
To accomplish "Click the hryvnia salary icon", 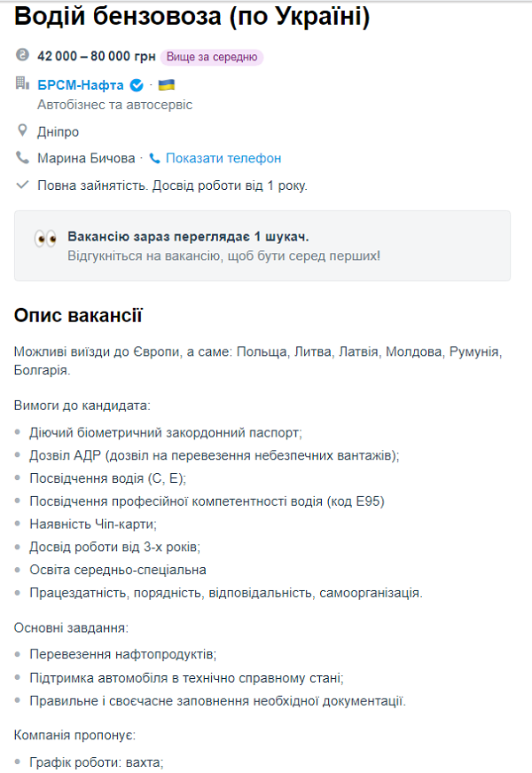I will [x=23, y=57].
